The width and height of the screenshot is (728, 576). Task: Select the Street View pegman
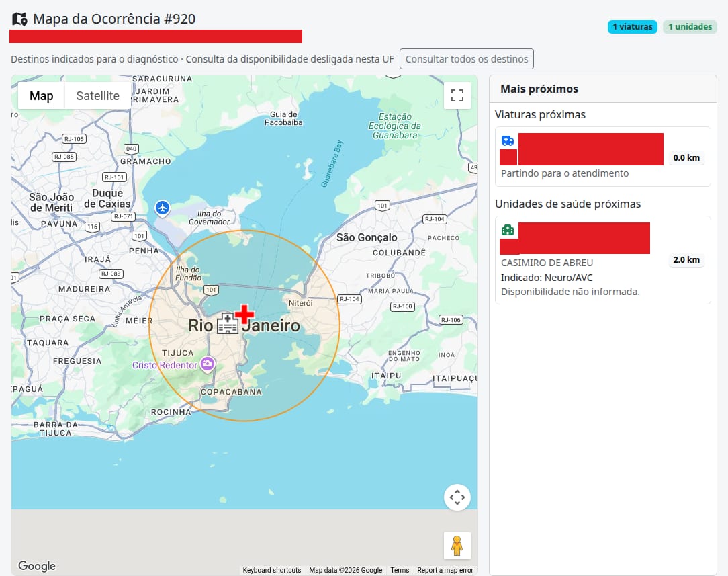click(457, 546)
